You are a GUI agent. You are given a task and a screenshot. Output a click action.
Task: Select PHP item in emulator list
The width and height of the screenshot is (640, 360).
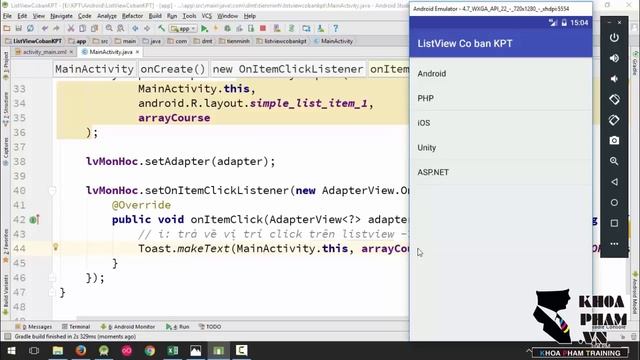click(501, 98)
